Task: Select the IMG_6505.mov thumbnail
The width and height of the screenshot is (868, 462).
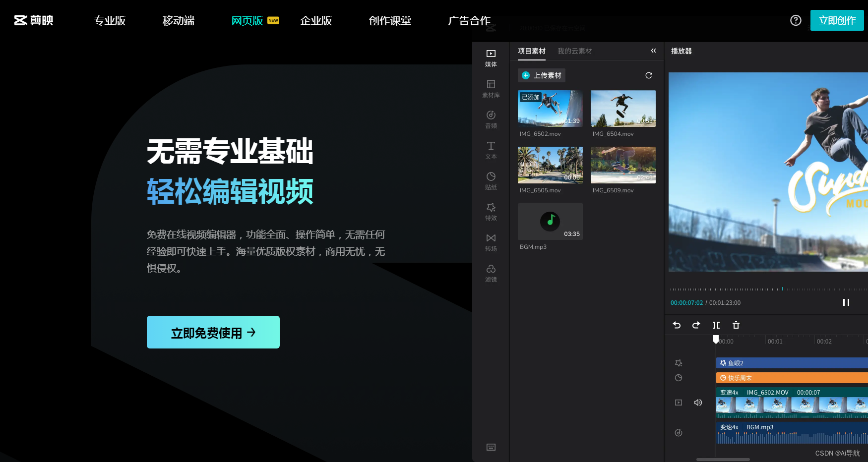Action: 550,165
